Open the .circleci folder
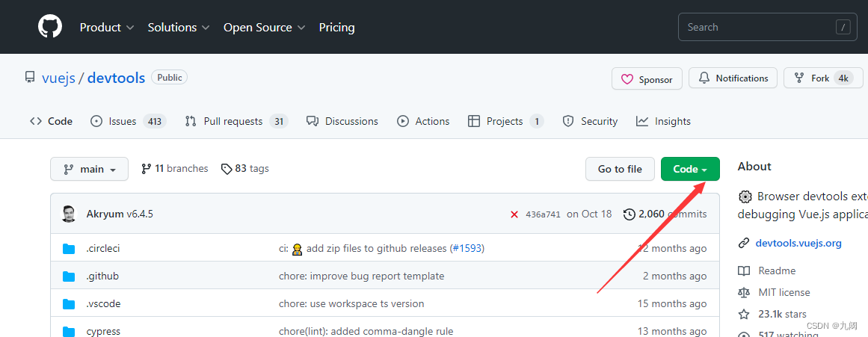 coord(103,249)
